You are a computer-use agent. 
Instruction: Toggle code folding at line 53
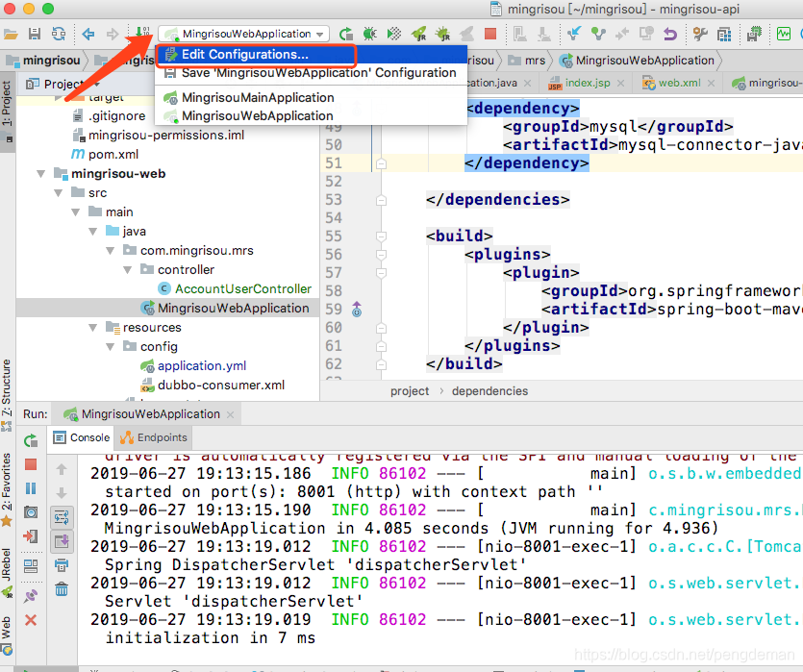pos(381,200)
